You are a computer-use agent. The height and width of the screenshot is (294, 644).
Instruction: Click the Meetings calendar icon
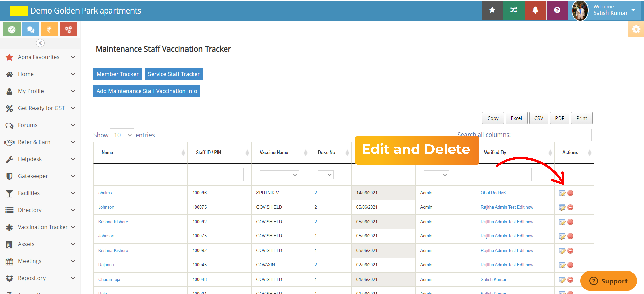[x=9, y=261]
